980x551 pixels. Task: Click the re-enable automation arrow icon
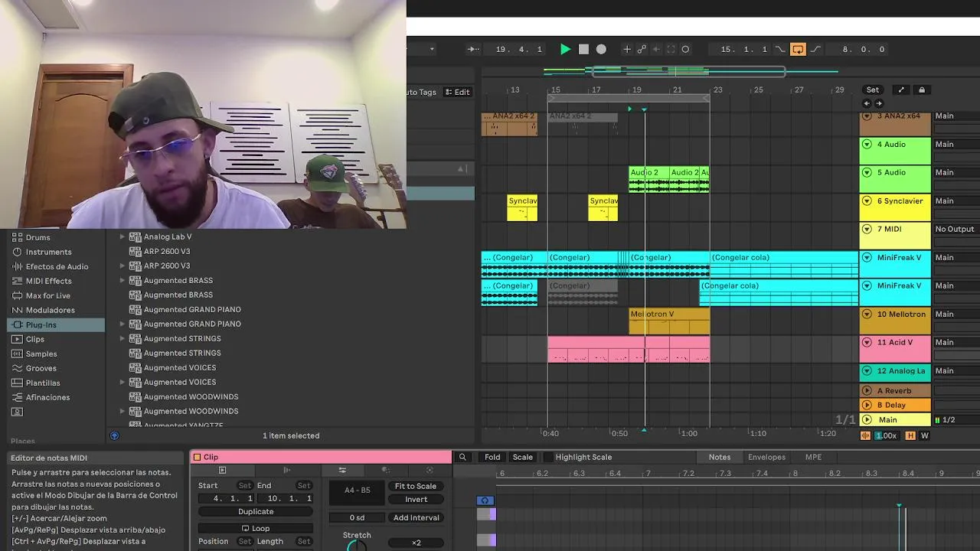pos(656,49)
